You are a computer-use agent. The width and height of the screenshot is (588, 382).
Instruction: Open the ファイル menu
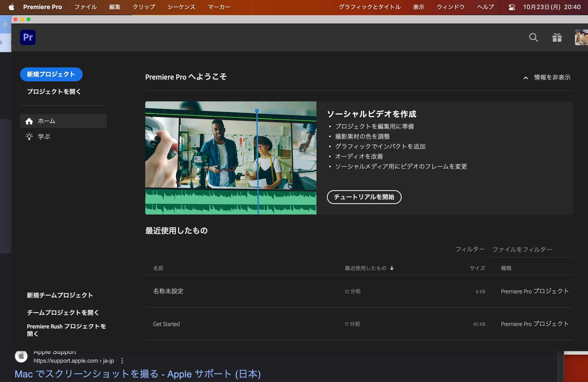85,7
